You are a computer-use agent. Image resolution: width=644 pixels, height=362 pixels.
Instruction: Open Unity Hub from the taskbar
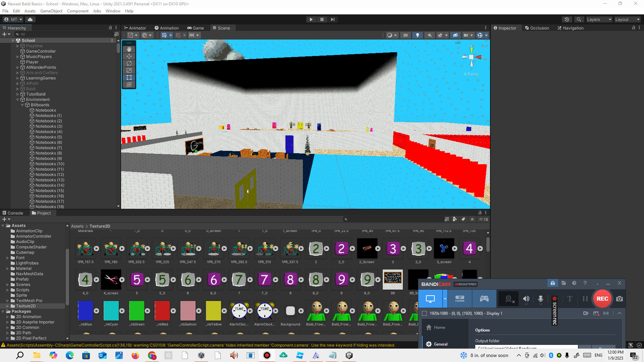pos(349,355)
